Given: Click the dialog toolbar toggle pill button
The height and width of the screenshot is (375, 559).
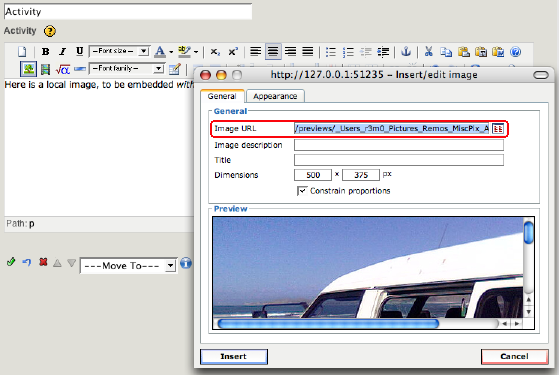Looking at the screenshot, I should pyautogui.click(x=541, y=75).
